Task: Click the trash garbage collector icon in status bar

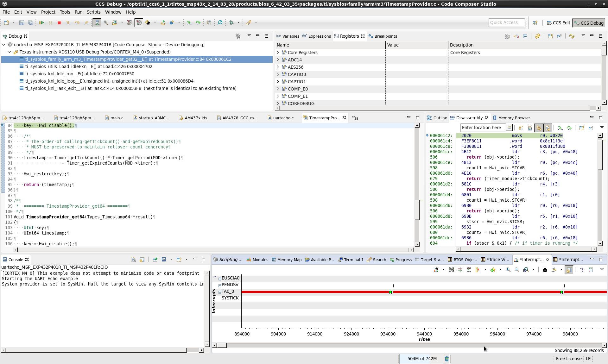Action: point(447,359)
